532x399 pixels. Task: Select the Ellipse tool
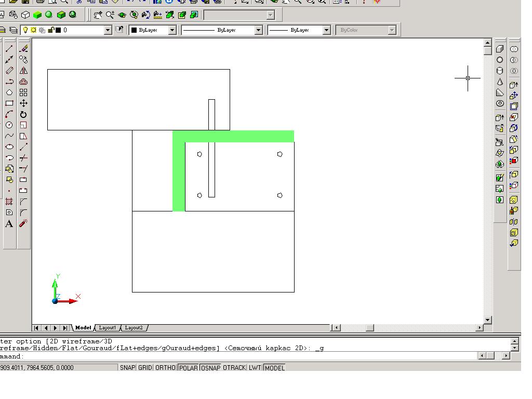tap(9, 147)
